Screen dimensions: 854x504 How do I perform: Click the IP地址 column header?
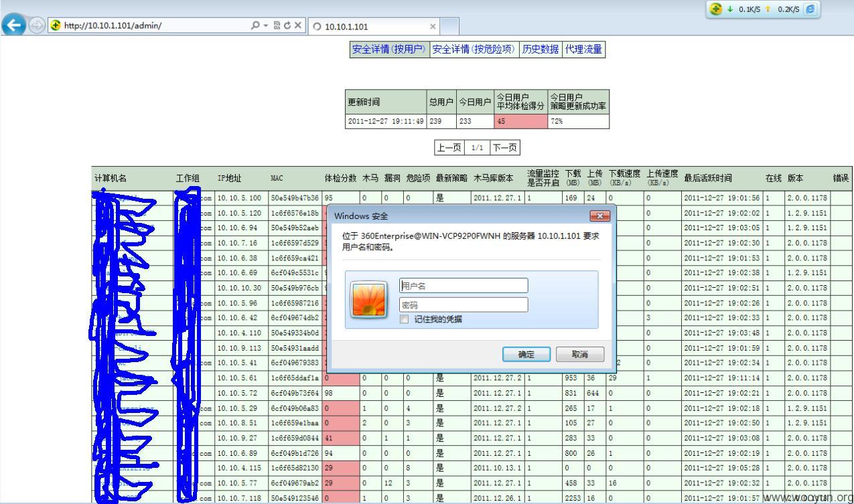coord(229,178)
